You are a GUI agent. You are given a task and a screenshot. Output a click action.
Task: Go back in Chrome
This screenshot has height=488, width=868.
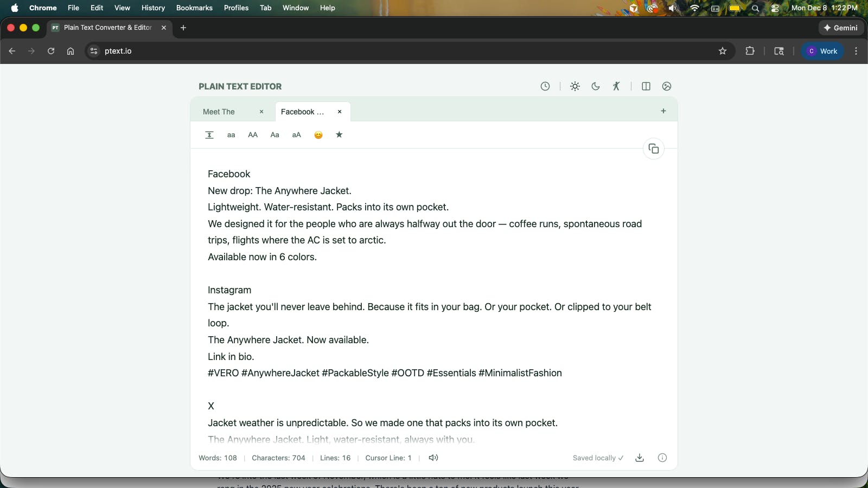[12, 51]
